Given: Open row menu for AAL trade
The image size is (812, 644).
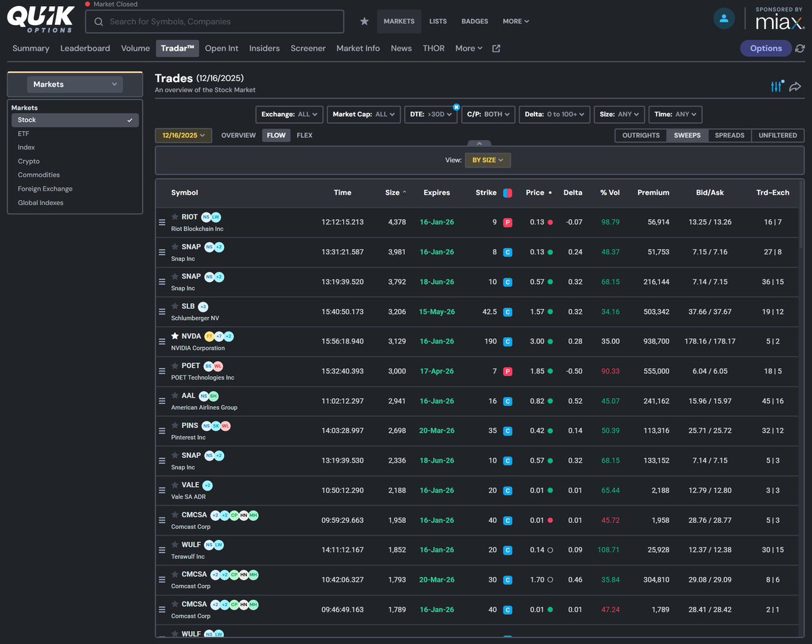Looking at the screenshot, I should 162,401.
